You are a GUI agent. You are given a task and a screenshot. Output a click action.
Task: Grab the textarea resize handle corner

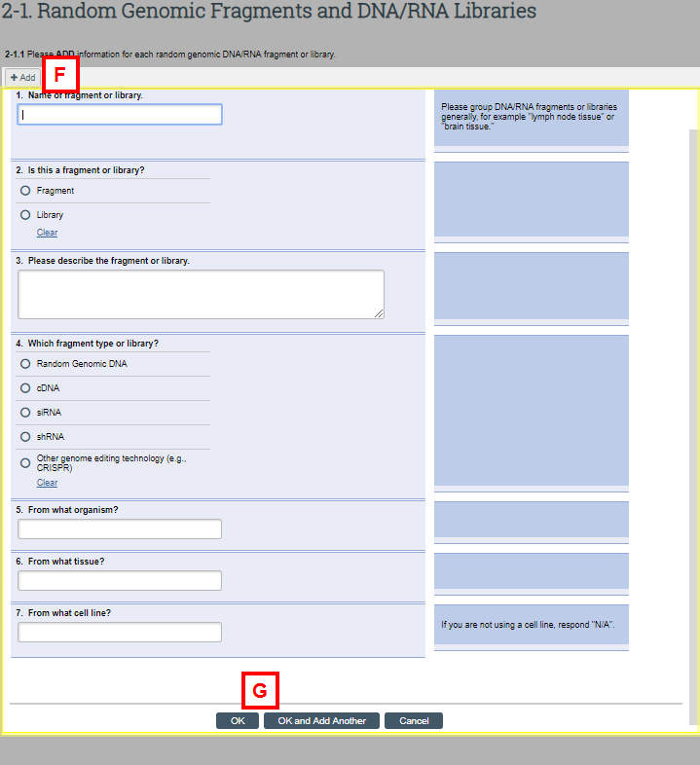(380, 313)
